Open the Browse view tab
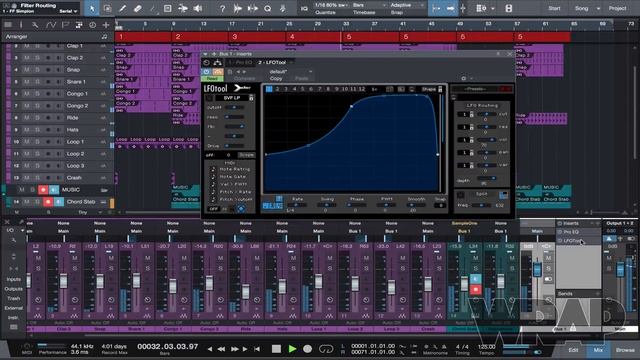Screen dimensions: 640x360 coord(625,350)
